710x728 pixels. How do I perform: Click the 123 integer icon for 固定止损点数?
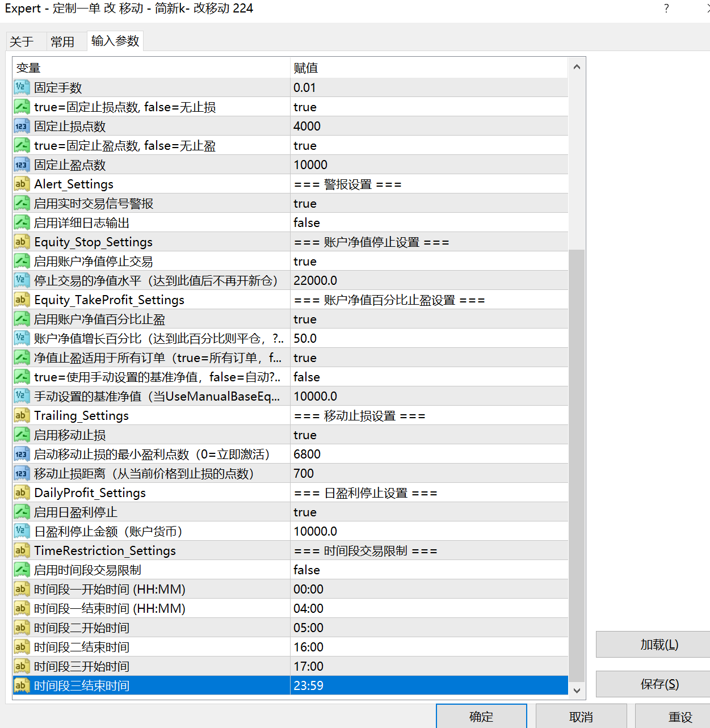22,125
